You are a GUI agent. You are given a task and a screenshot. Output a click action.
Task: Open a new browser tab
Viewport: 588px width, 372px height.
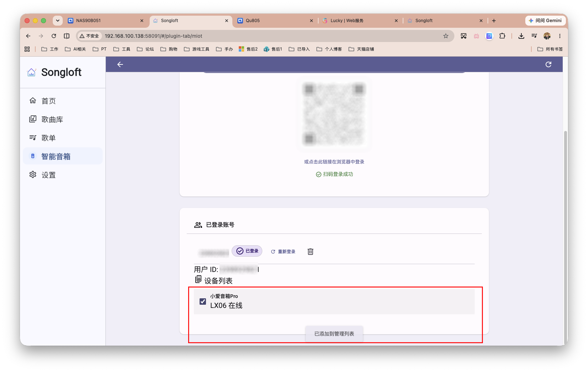tap(494, 21)
